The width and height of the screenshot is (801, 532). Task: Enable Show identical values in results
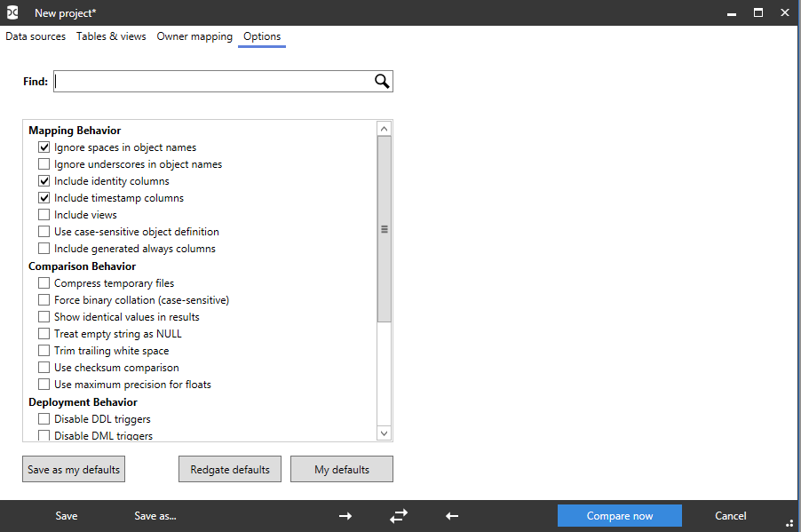pyautogui.click(x=44, y=317)
